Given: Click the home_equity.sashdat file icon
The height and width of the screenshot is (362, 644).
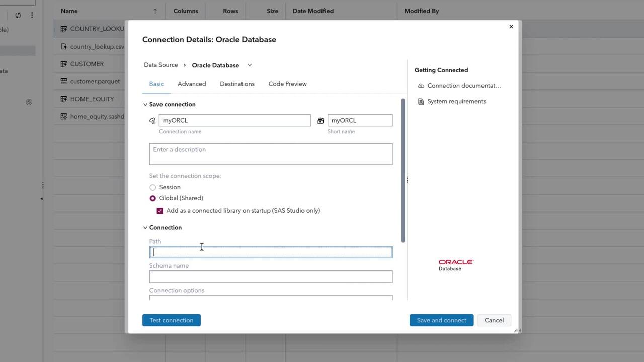Looking at the screenshot, I should tap(64, 117).
